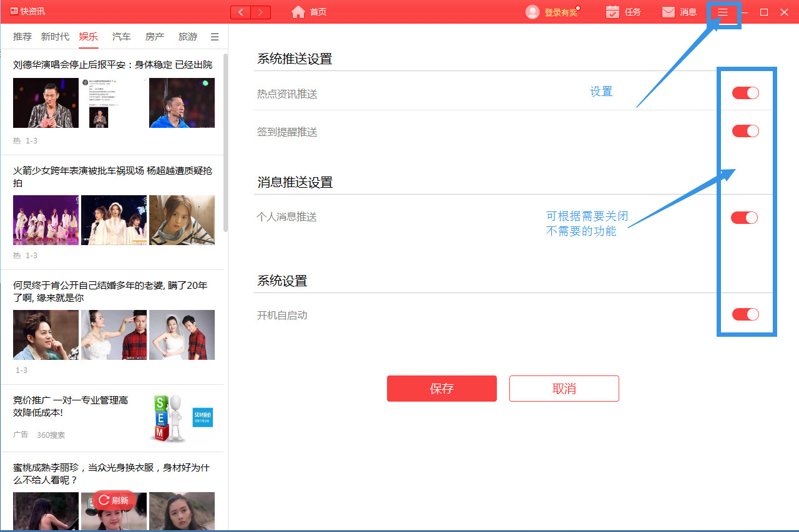Disable 热点资讯推送 push notifications

745,92
